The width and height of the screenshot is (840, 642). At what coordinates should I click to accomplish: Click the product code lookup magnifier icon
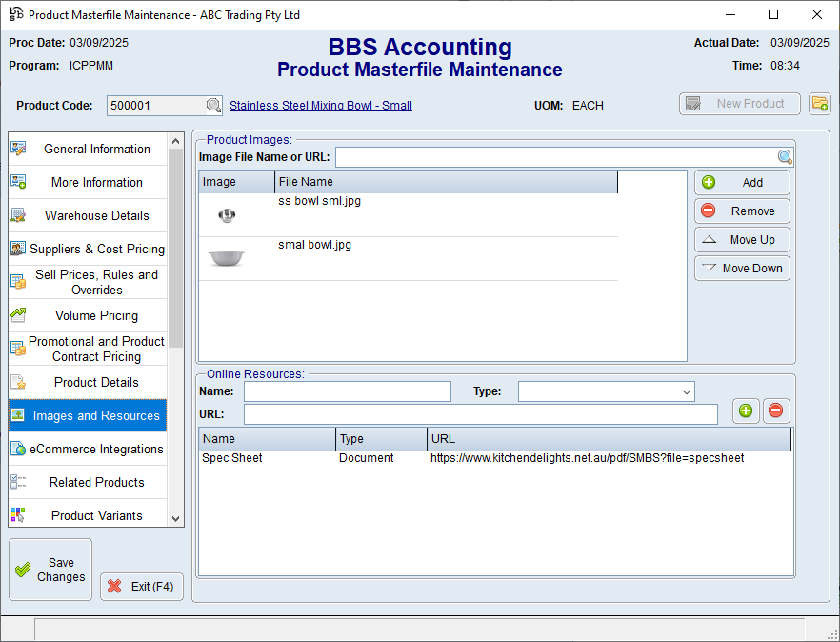pyautogui.click(x=214, y=106)
